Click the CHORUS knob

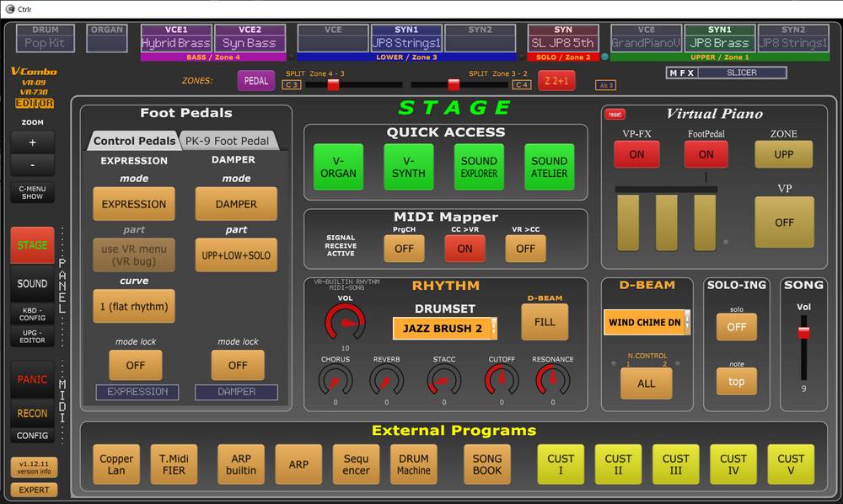(336, 381)
